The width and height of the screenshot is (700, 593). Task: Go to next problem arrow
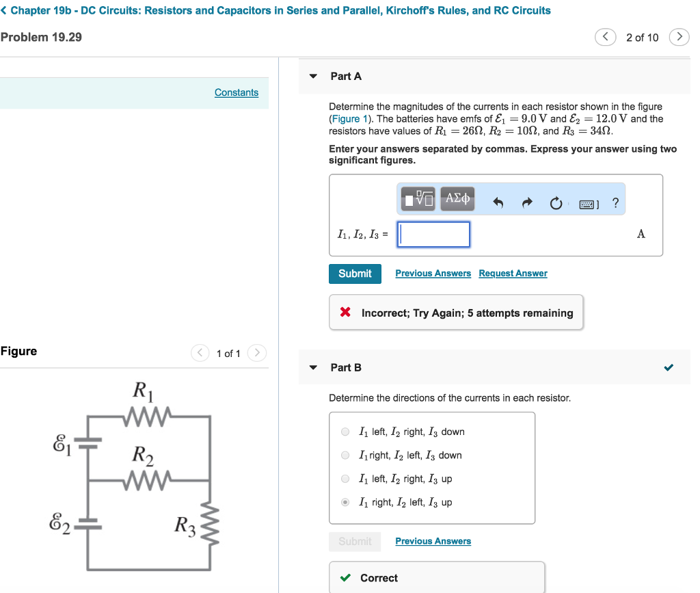678,37
